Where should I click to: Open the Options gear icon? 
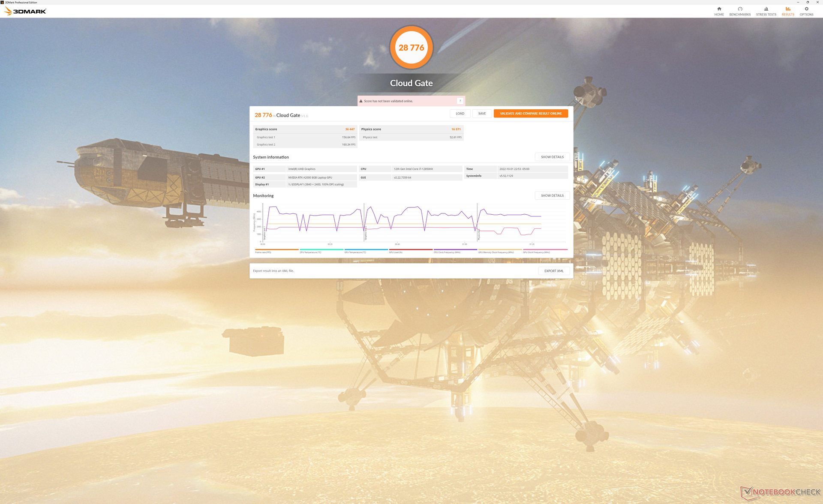(x=806, y=9)
